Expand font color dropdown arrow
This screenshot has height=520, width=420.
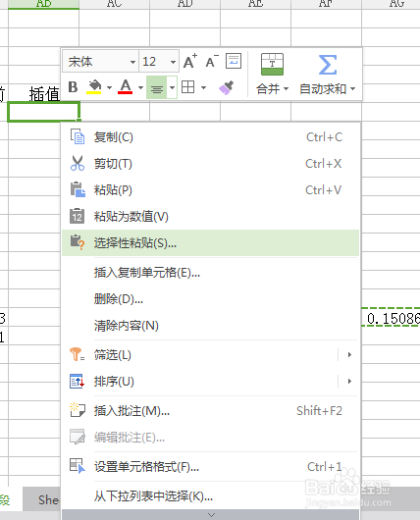click(140, 88)
